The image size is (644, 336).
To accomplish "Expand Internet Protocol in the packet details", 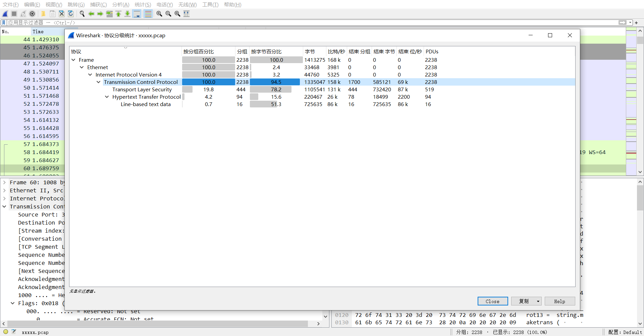I will pyautogui.click(x=4, y=198).
